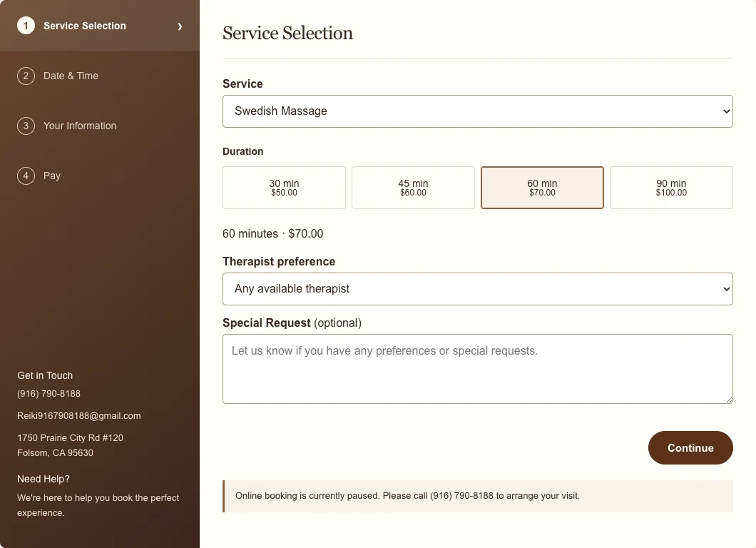756x548 pixels.
Task: Click the "Service" field label
Action: point(242,84)
